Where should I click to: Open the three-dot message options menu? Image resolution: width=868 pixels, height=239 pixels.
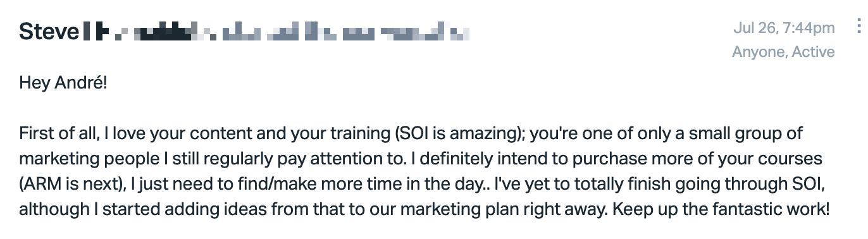(859, 27)
